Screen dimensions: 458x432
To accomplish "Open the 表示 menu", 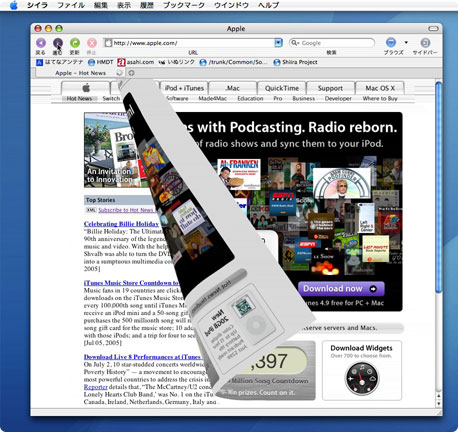I will 124,5.
